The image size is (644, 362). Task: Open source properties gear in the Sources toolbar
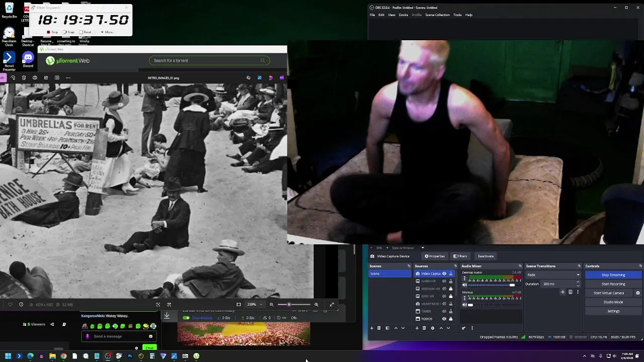point(433,328)
